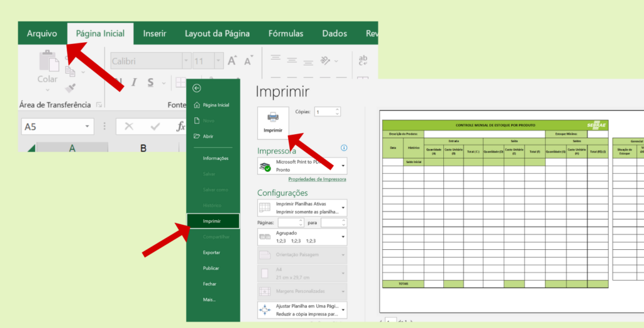The width and height of the screenshot is (644, 328).
Task: Select the Format Painter brush icon
Action: pyautogui.click(x=70, y=88)
